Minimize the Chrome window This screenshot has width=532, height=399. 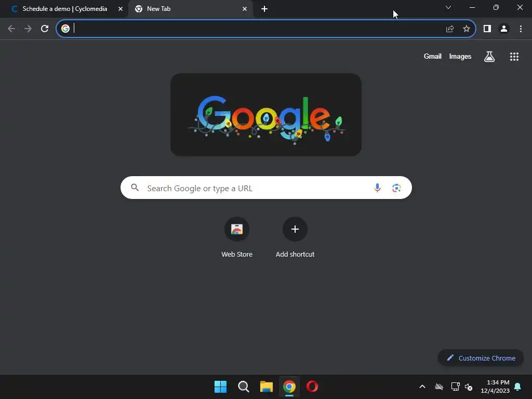[x=472, y=7]
